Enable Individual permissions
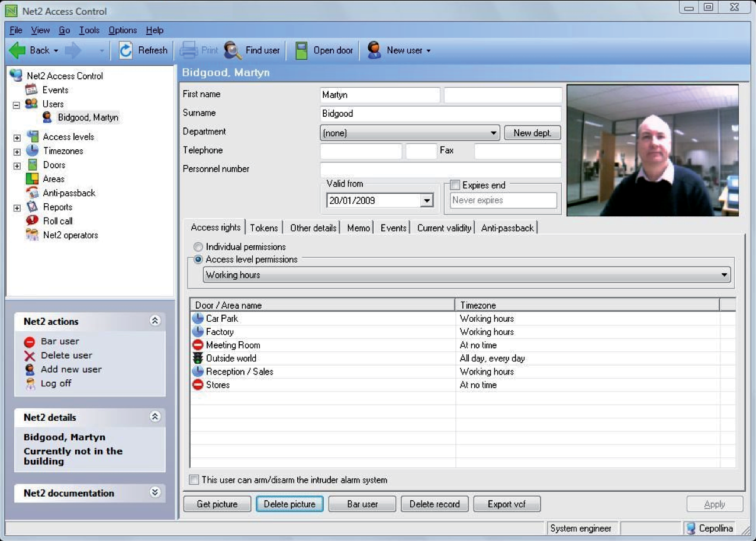This screenshot has height=541, width=756. pyautogui.click(x=198, y=247)
